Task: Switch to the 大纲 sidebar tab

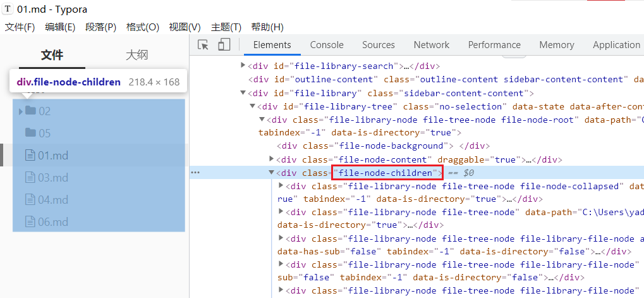Action: 137,55
